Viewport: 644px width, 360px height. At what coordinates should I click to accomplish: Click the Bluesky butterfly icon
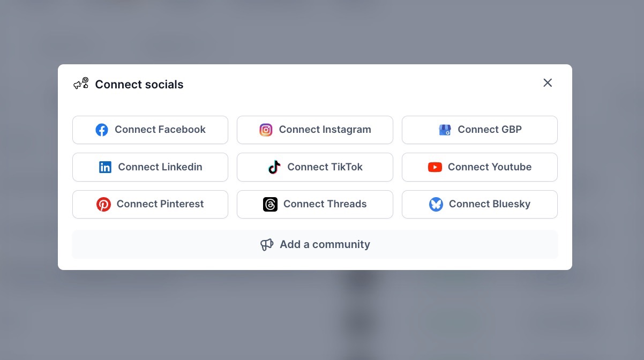[436, 204]
